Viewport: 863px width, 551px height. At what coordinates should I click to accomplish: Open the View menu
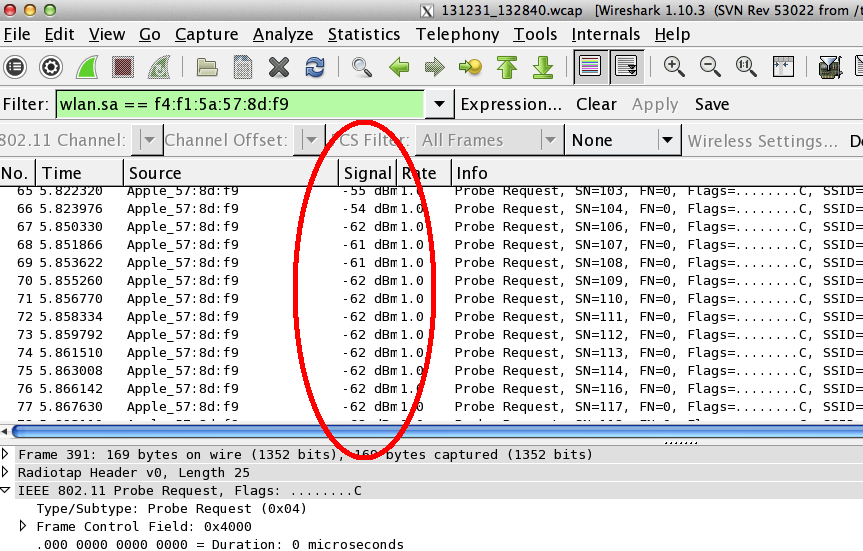(x=107, y=35)
